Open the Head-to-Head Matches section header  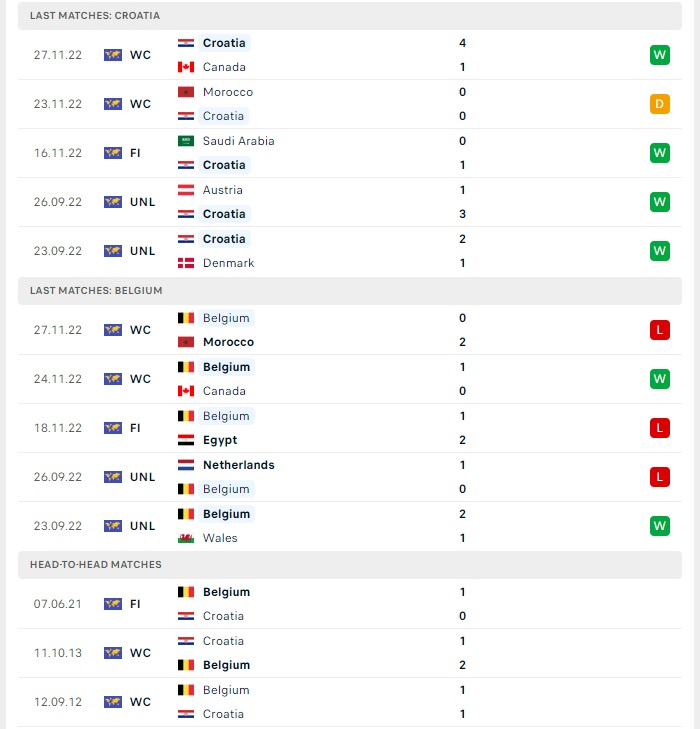pyautogui.click(x=350, y=565)
